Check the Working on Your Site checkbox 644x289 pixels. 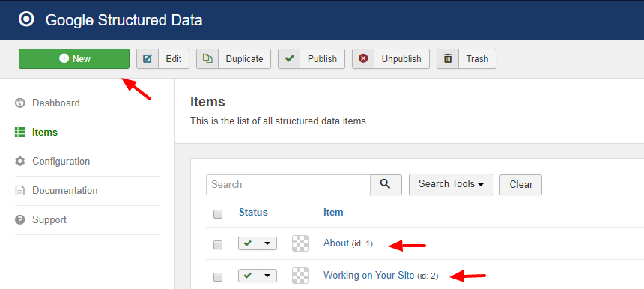[x=218, y=277]
